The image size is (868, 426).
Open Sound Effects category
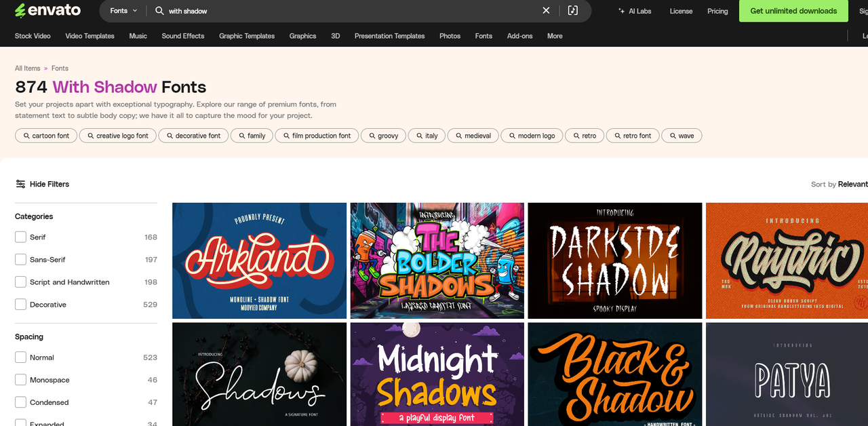click(x=183, y=36)
